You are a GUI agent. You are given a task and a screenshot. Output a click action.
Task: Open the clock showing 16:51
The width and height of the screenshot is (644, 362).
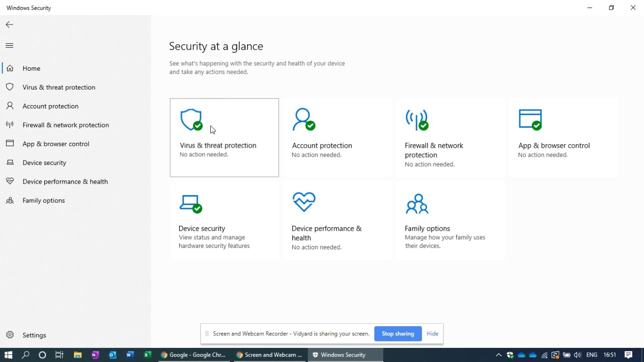tap(610, 355)
